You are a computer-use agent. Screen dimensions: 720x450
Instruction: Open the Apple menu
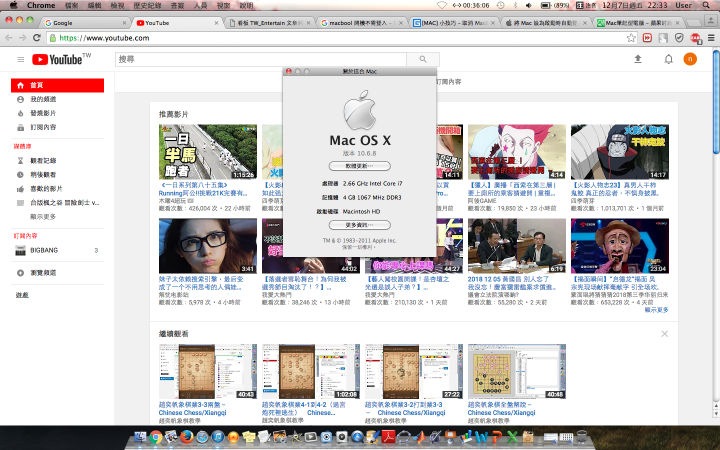click(13, 5)
